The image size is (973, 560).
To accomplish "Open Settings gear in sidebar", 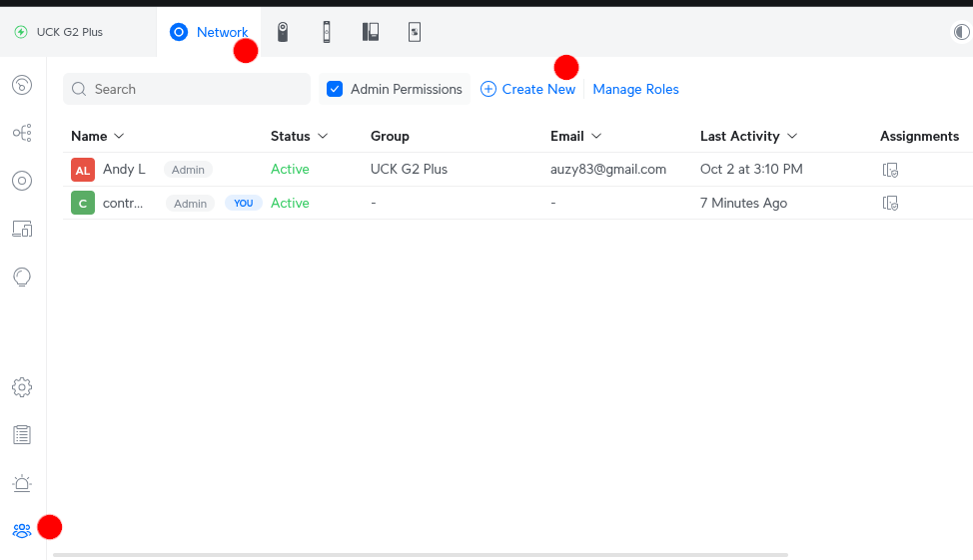I will point(22,386).
